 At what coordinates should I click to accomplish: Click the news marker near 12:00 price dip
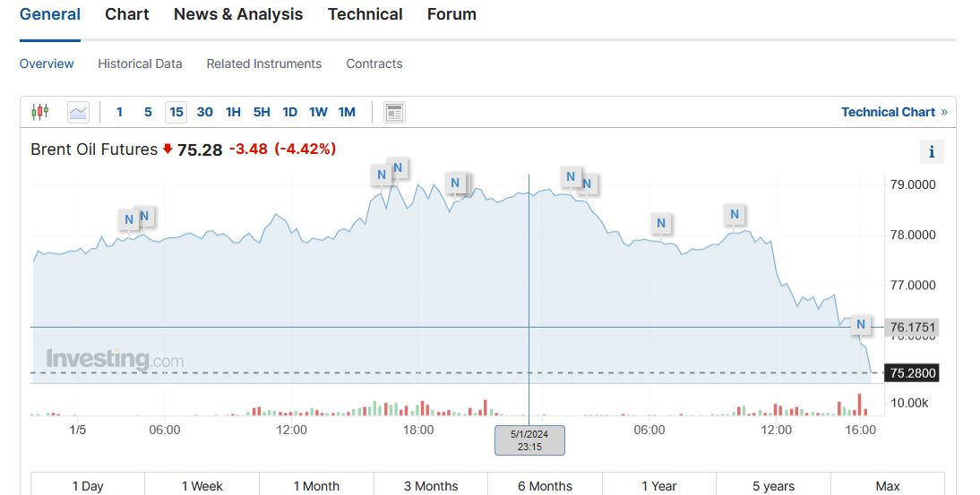[x=735, y=214]
